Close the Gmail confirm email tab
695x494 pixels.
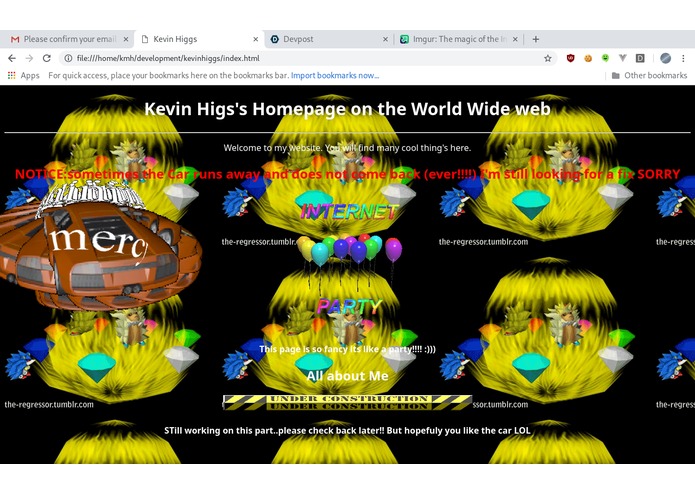(126, 39)
